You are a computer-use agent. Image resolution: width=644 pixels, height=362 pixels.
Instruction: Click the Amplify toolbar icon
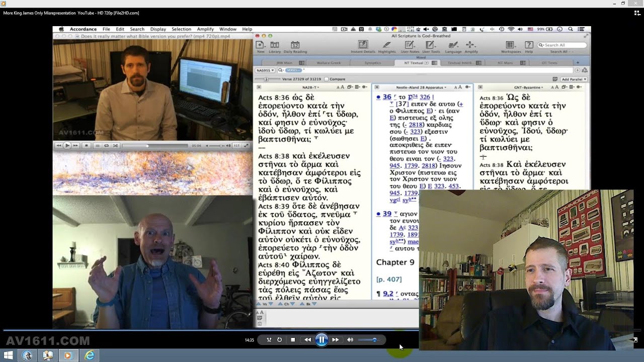[471, 45]
